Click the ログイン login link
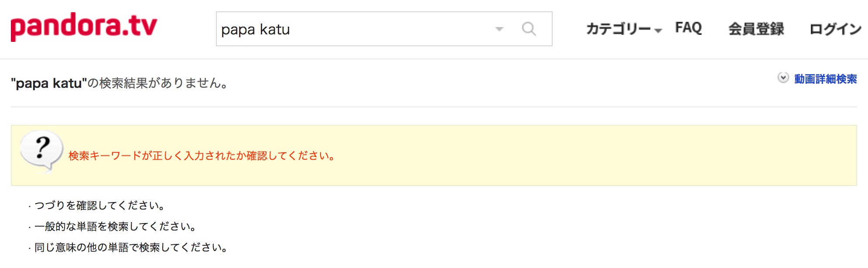 click(835, 29)
